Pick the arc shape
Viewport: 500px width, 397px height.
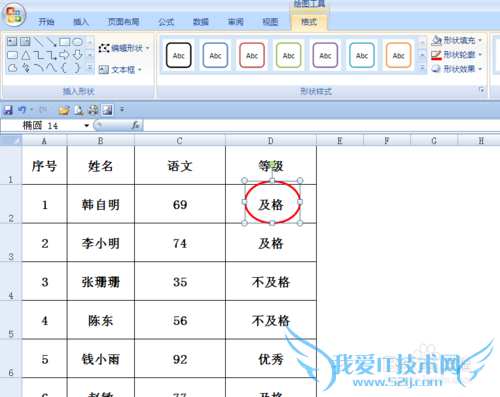39,68
